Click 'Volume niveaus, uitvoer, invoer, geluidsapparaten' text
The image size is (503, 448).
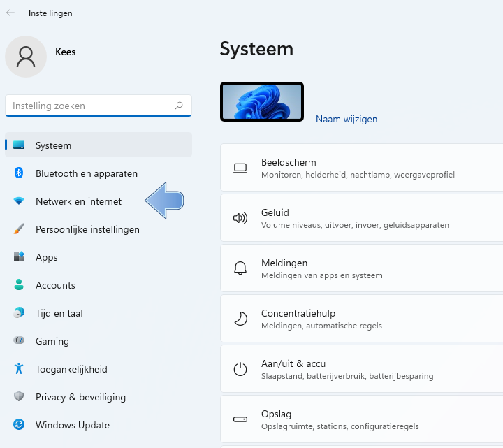pyautogui.click(x=355, y=225)
